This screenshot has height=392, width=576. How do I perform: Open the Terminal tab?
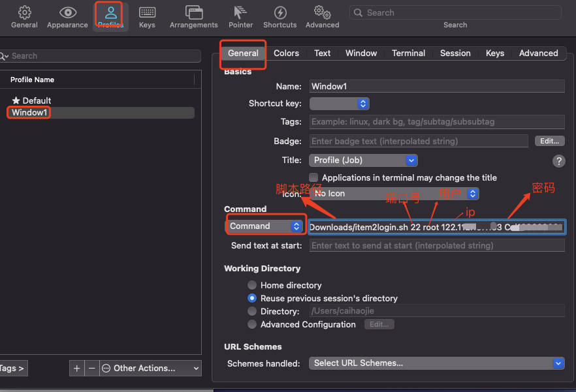tap(408, 53)
